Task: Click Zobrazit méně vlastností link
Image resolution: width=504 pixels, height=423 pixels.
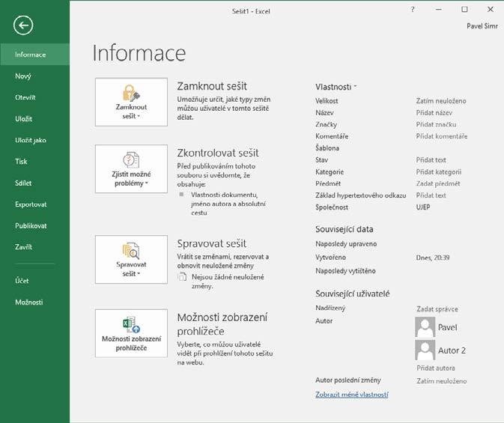Action: [352, 395]
